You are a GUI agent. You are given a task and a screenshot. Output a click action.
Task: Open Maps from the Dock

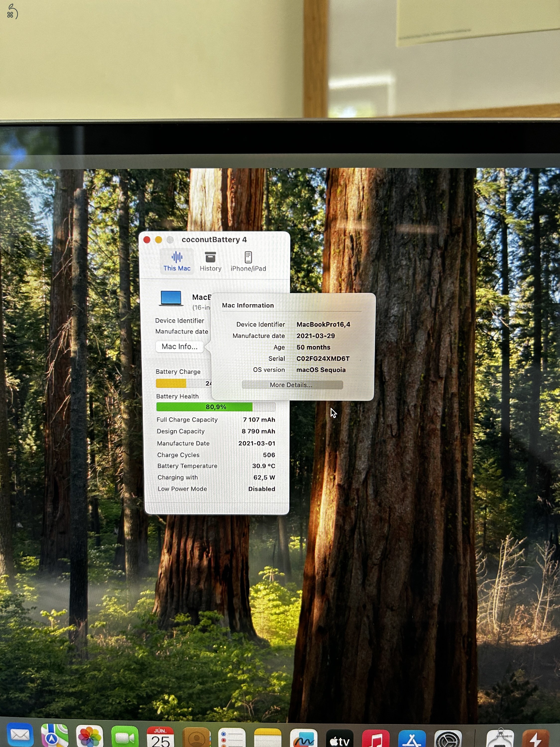tap(55, 736)
